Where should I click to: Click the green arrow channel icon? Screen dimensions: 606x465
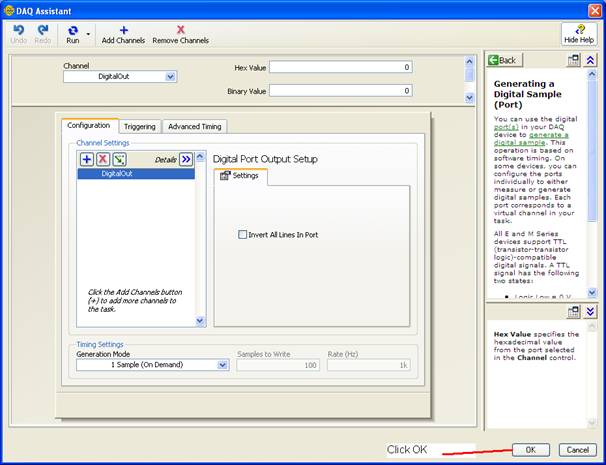[119, 159]
